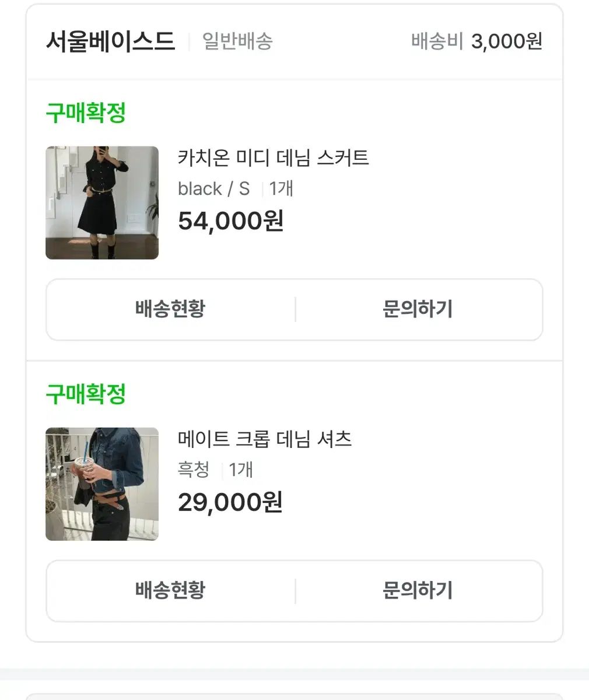Click the 1개 quantity of the denim shirt
The image size is (589, 700).
point(241,470)
